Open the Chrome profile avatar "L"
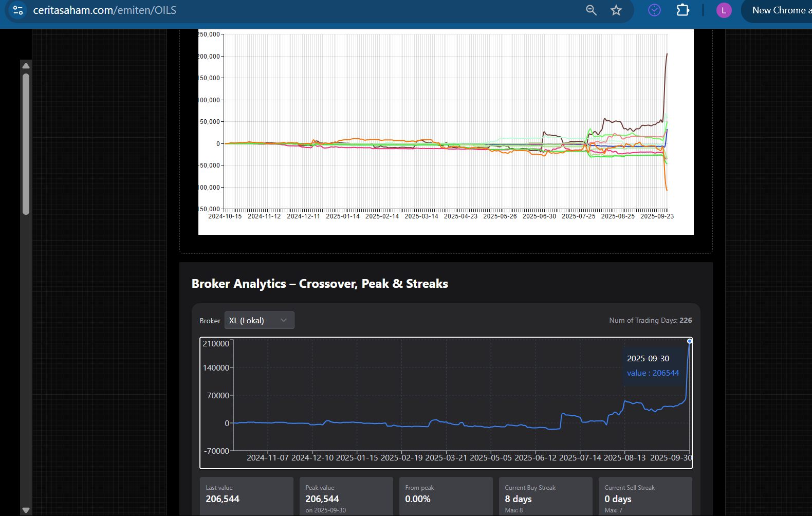The height and width of the screenshot is (516, 812). click(724, 10)
